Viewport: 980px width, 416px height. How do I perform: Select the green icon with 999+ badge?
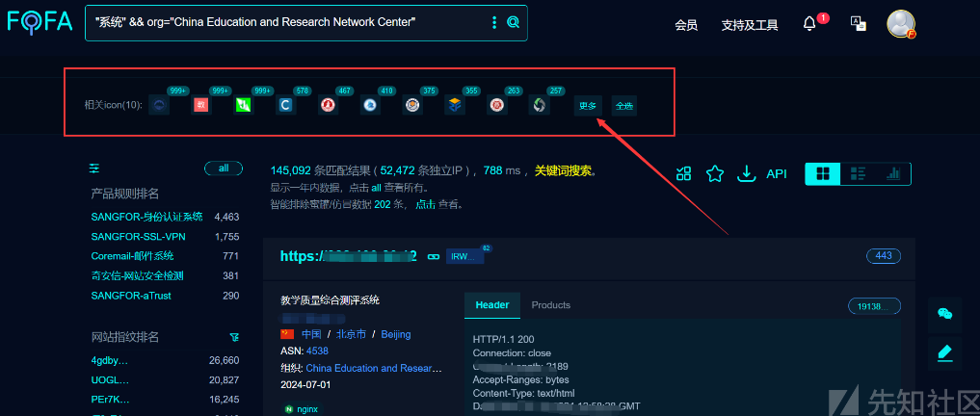(x=244, y=106)
